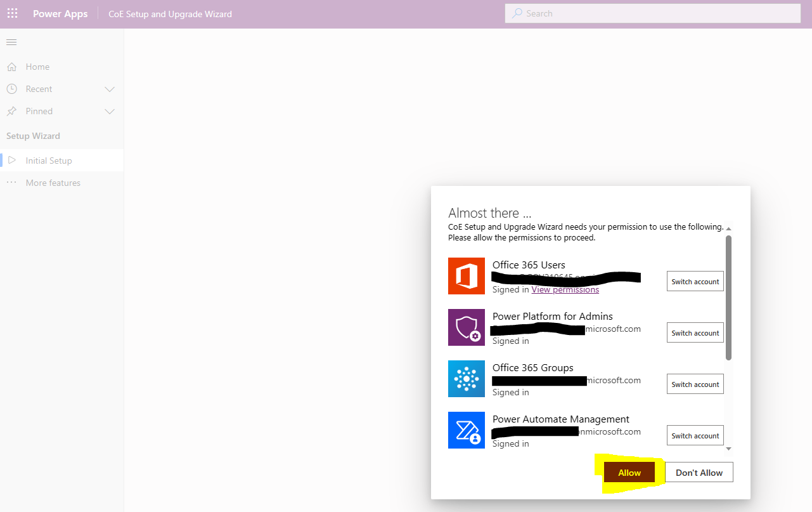
Task: Click the dialog scrollbar down arrow
Action: [x=728, y=448]
